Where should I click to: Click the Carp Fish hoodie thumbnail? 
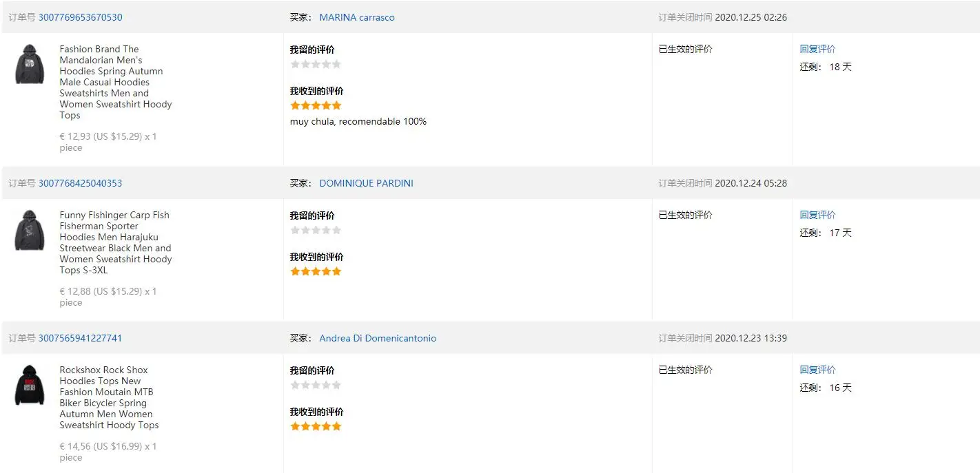pos(30,231)
